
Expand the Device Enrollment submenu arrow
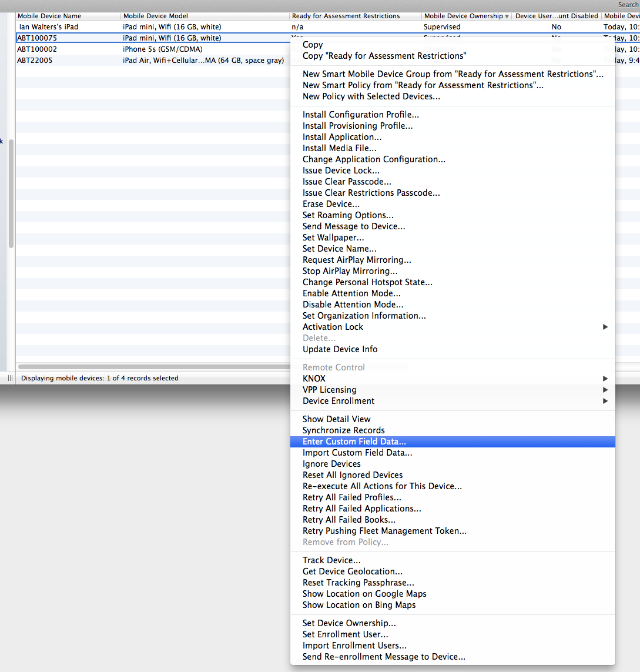click(605, 401)
